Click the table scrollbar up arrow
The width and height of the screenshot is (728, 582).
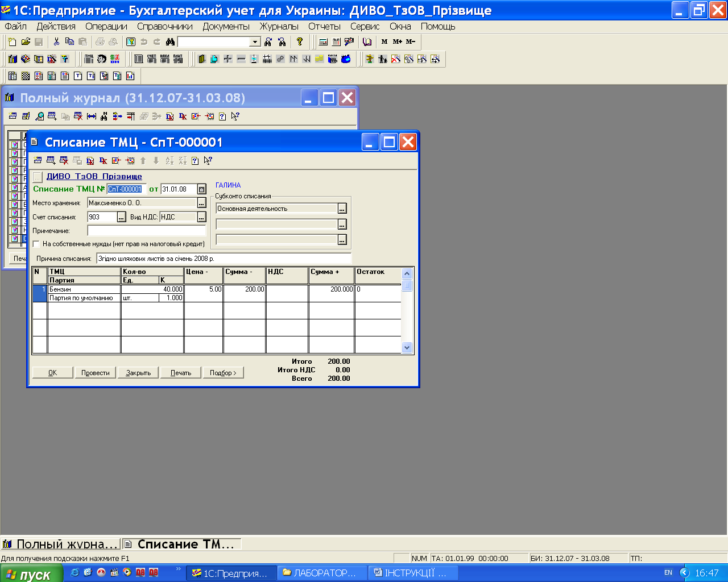[x=407, y=273]
